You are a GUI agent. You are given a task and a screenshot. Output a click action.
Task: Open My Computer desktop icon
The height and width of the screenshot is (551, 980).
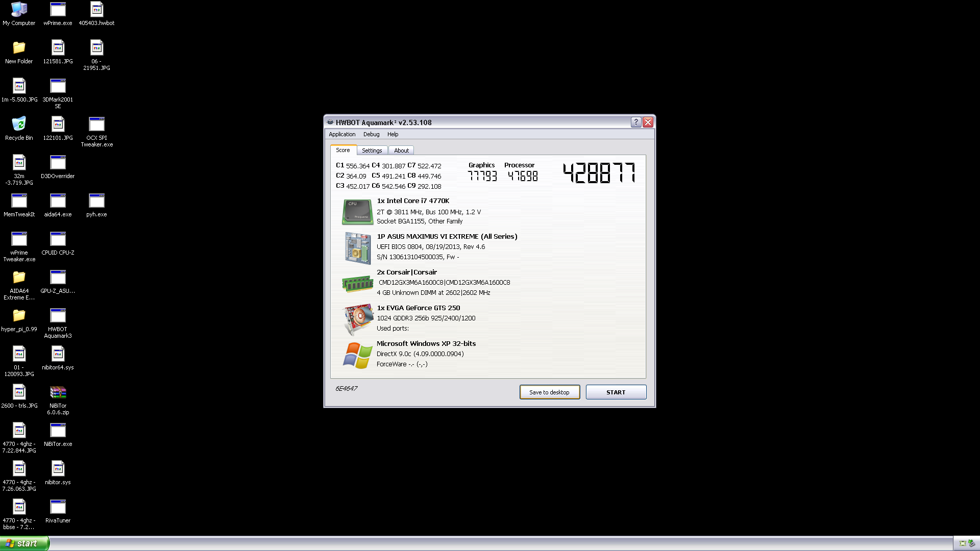pos(19,14)
